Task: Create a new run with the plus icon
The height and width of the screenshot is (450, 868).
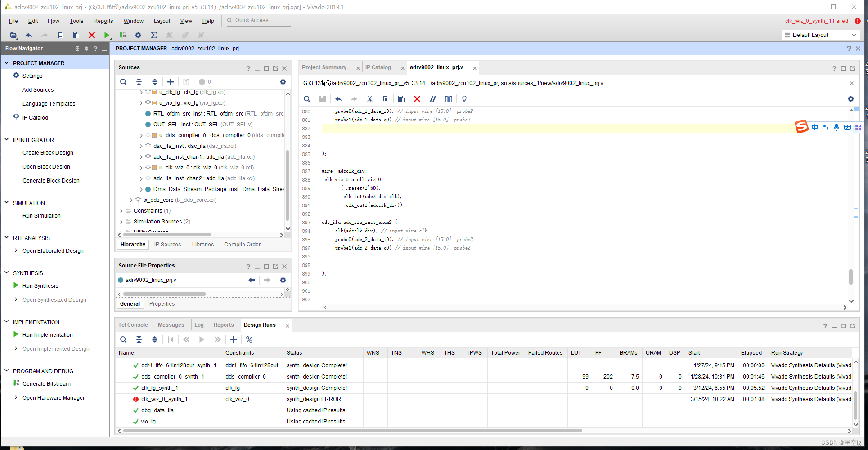Action: pyautogui.click(x=234, y=339)
